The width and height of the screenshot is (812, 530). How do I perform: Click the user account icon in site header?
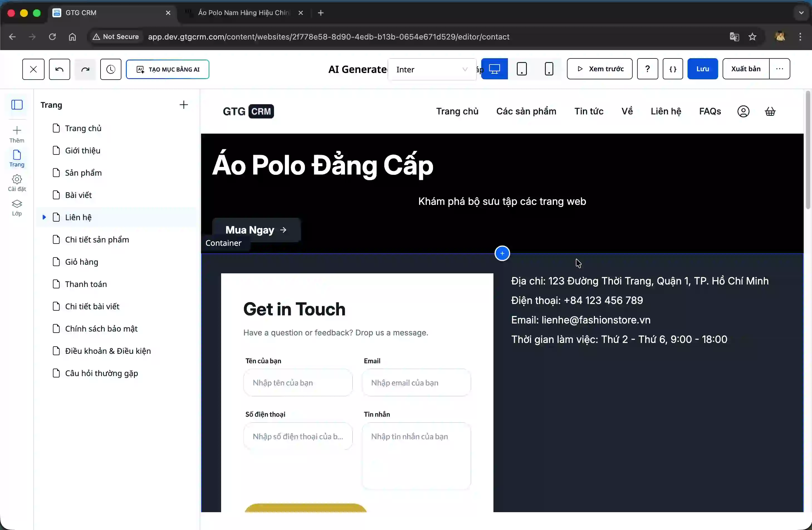coord(744,111)
